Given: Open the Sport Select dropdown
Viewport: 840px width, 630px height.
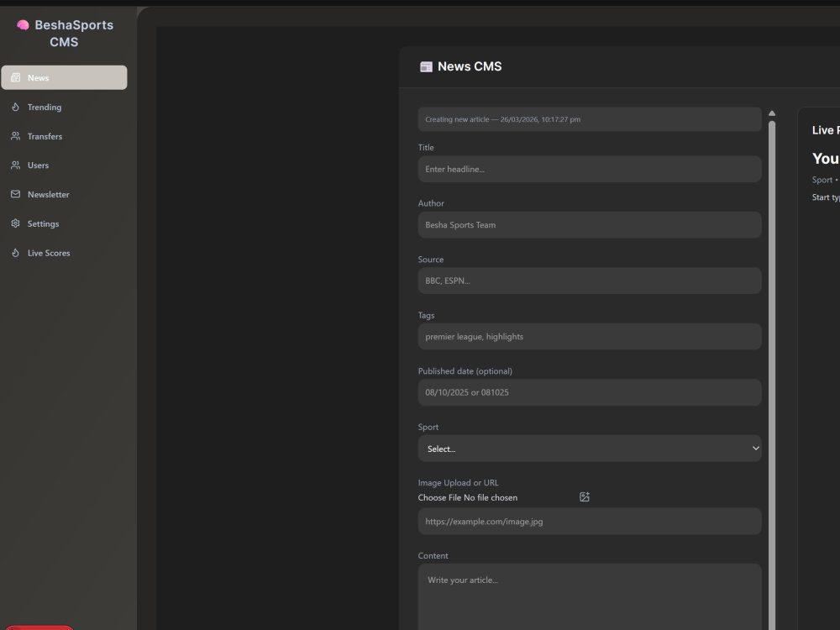Looking at the screenshot, I should tap(590, 449).
